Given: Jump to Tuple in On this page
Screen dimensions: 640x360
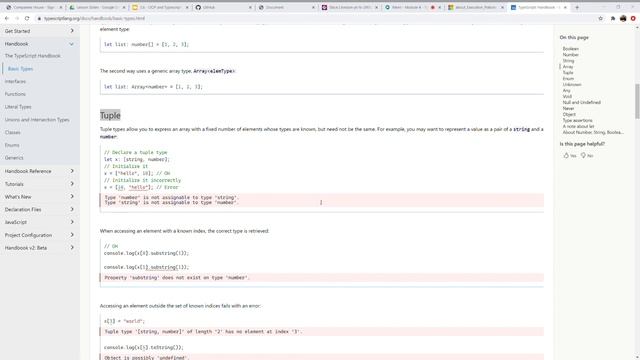Looking at the screenshot, I should pos(568,73).
